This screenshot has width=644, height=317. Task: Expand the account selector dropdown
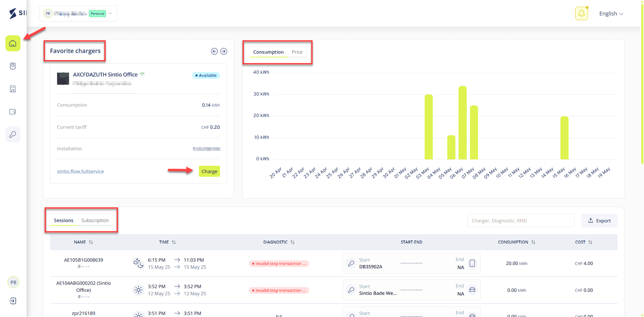(x=78, y=13)
